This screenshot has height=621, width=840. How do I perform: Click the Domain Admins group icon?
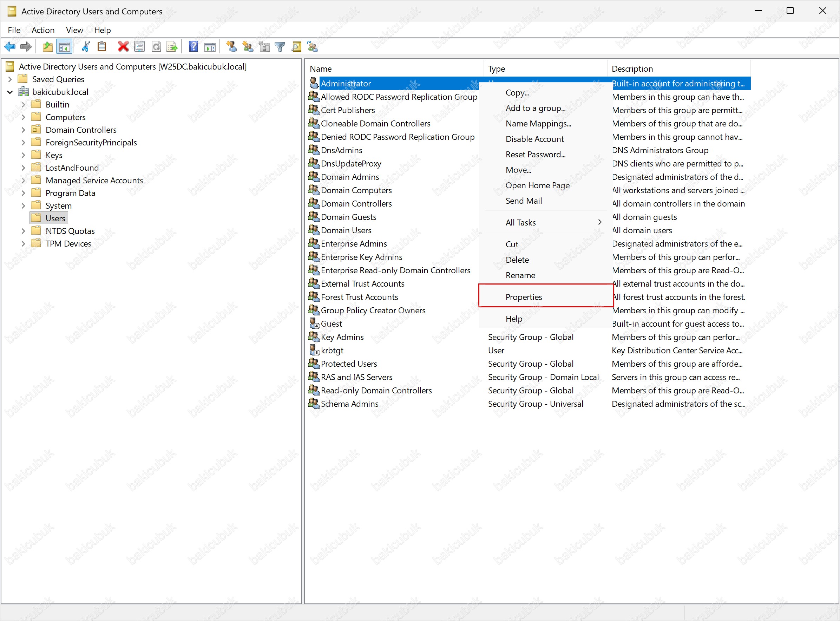314,177
